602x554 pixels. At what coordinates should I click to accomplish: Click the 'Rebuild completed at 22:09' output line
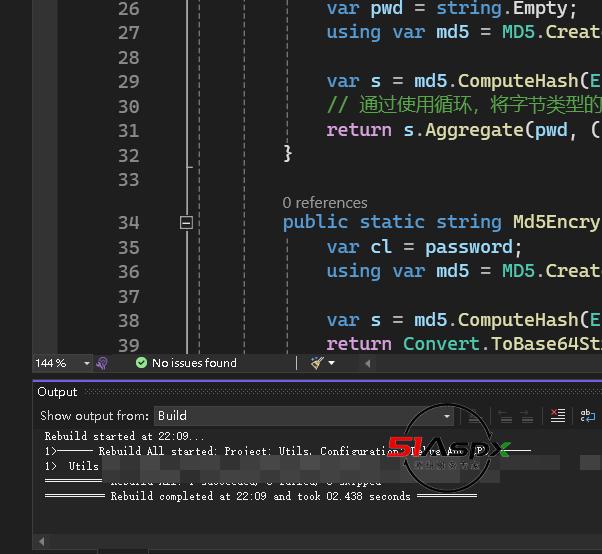click(261, 496)
